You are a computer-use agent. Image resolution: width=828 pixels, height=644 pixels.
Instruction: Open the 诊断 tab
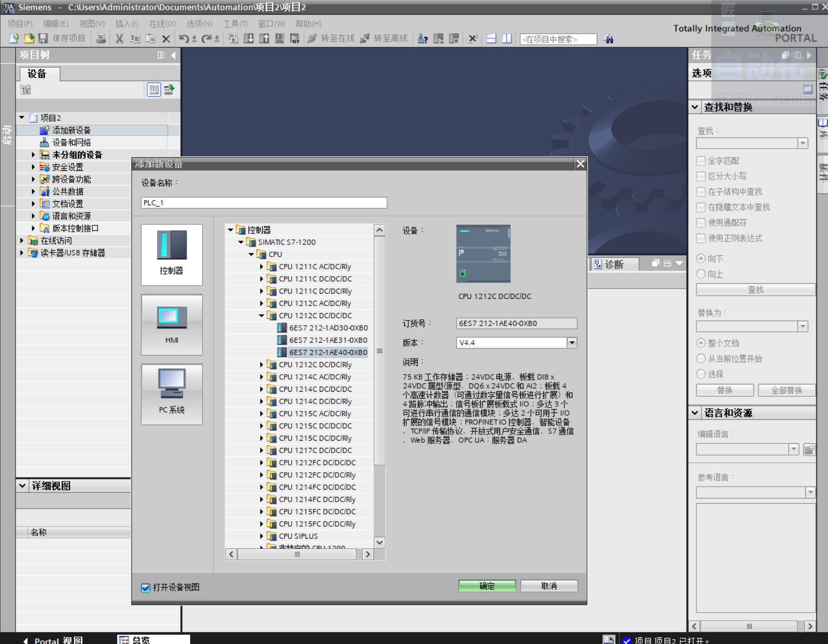click(614, 264)
